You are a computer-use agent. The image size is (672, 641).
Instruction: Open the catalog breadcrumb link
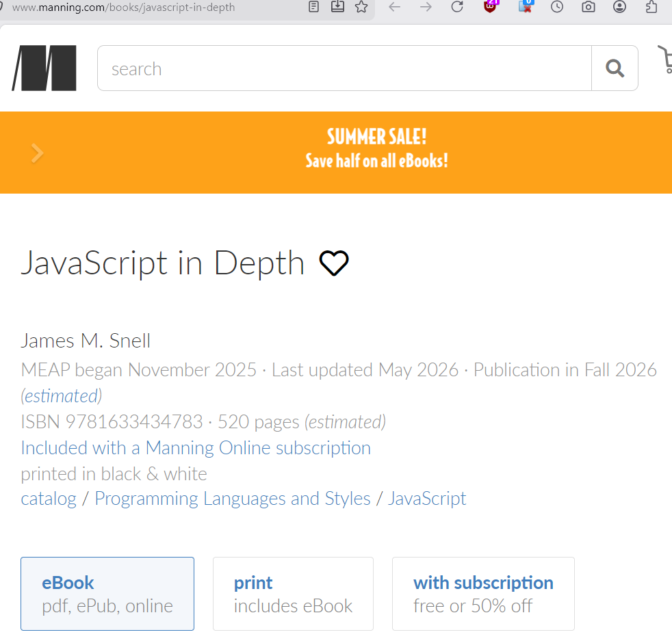49,499
